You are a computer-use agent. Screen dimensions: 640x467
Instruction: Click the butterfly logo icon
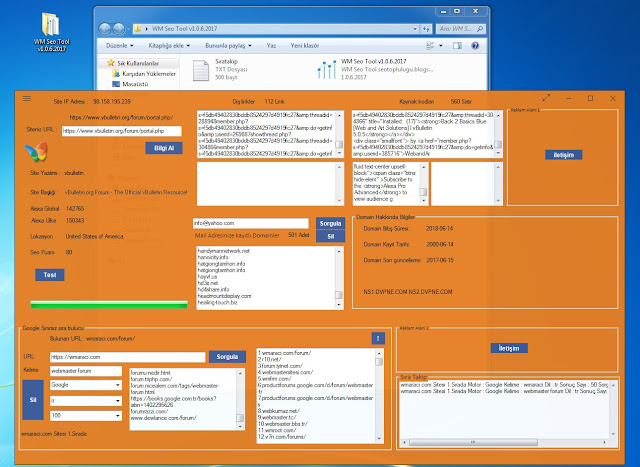[x=36, y=151]
